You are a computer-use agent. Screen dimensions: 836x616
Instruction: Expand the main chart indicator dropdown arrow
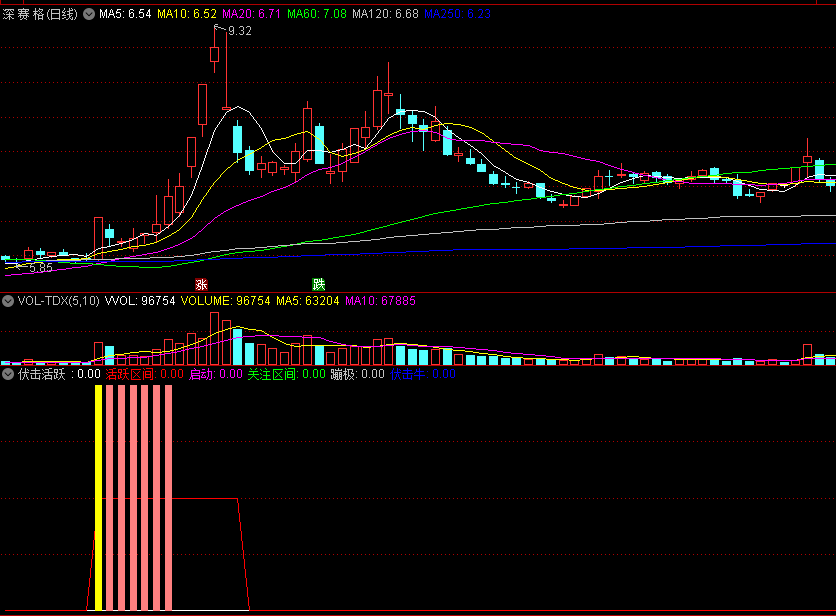[89, 14]
